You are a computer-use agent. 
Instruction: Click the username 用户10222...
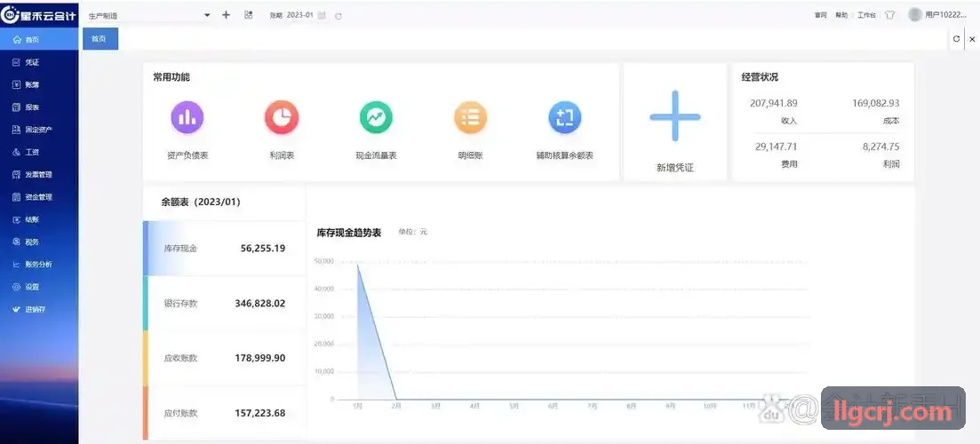945,15
